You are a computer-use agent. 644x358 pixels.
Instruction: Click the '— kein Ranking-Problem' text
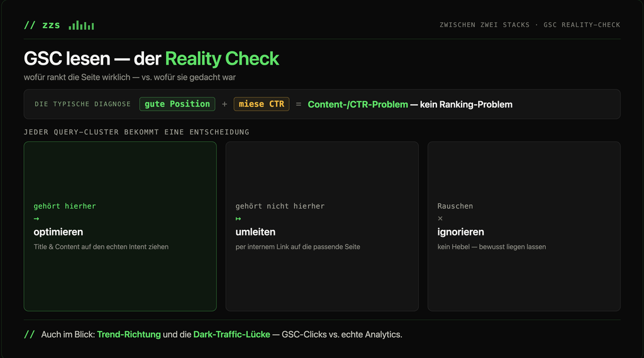461,104
